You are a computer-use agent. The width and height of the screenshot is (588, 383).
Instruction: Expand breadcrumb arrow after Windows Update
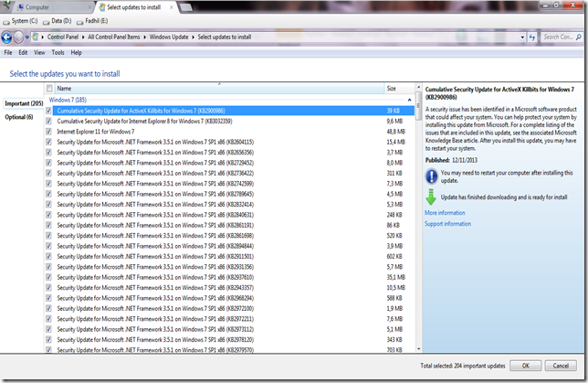(x=193, y=37)
